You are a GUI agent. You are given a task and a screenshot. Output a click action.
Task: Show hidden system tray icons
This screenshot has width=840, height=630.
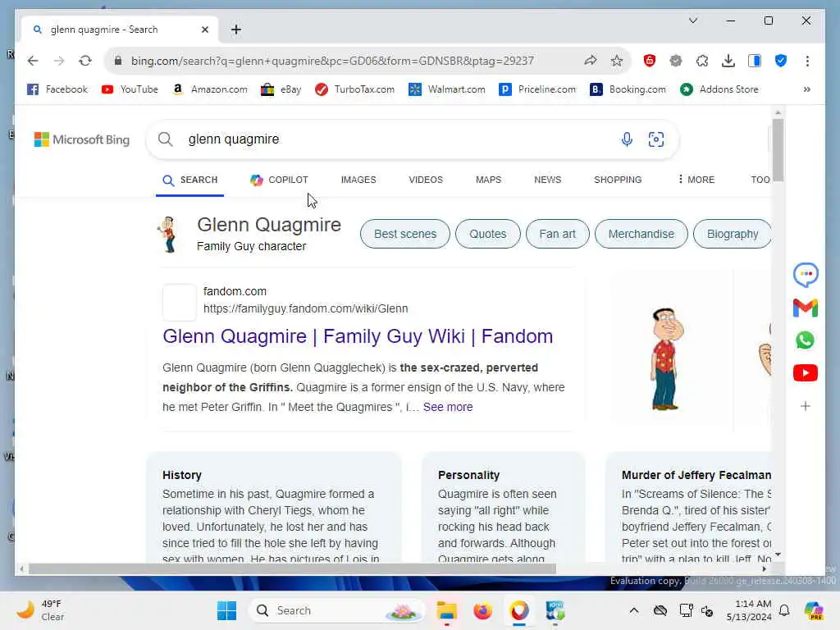[x=634, y=610]
